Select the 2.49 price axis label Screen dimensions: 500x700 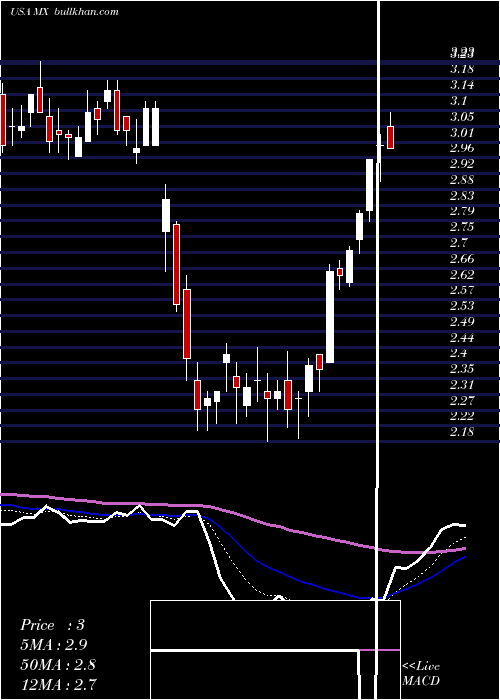[462, 321]
